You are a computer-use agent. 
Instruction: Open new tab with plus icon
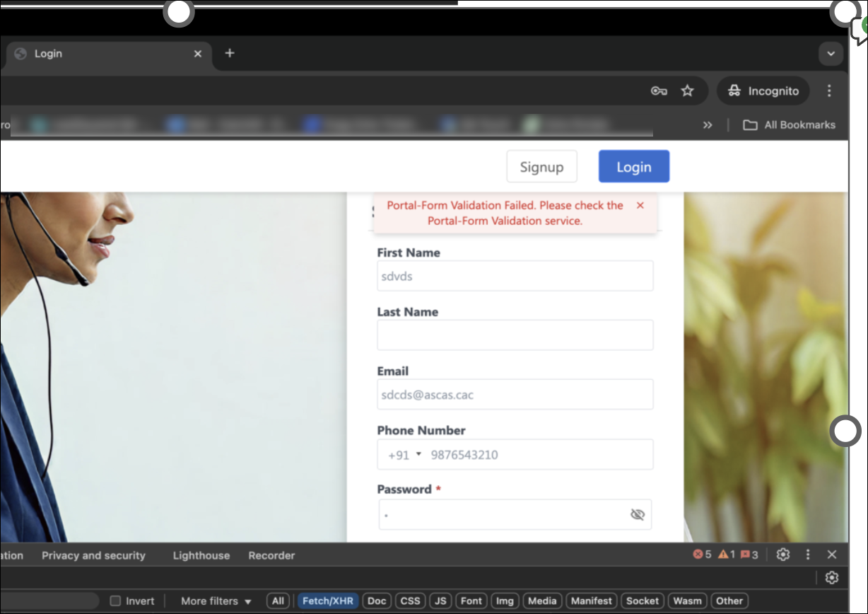[229, 53]
